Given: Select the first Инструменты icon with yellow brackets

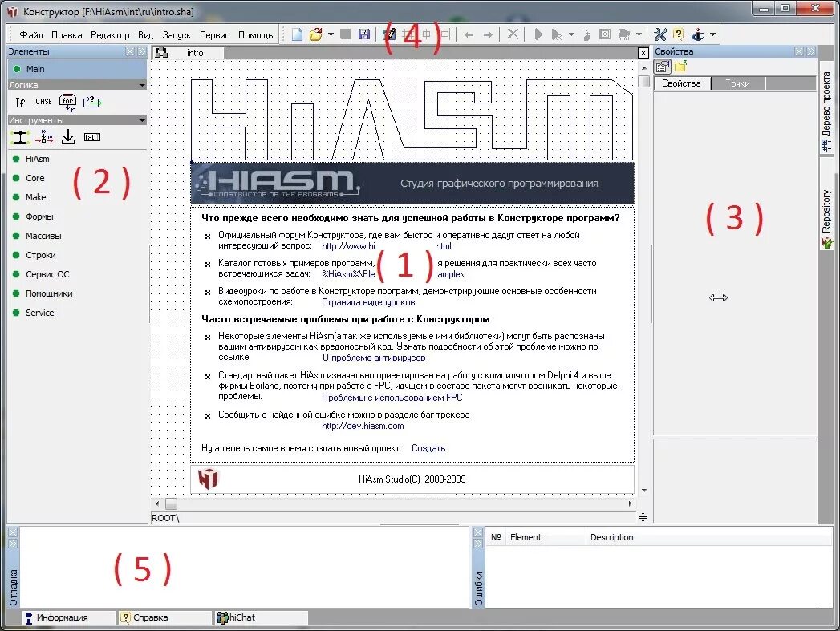Looking at the screenshot, I should [20, 138].
